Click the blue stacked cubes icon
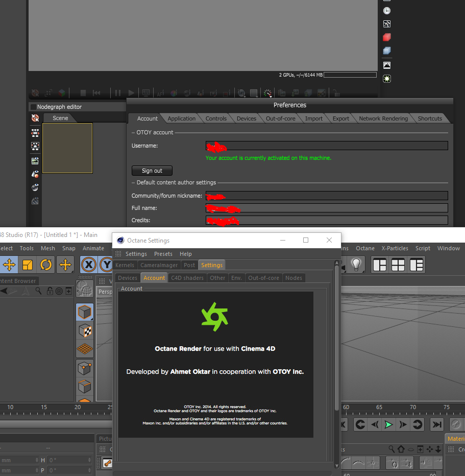 [387, 51]
